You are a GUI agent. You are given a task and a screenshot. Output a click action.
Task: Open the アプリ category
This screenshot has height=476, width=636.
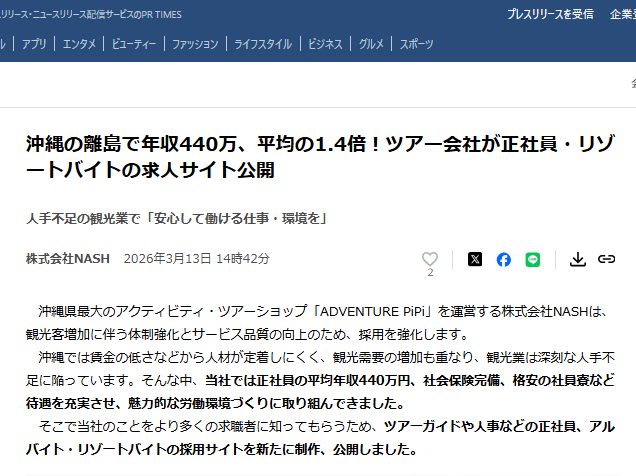pyautogui.click(x=34, y=44)
